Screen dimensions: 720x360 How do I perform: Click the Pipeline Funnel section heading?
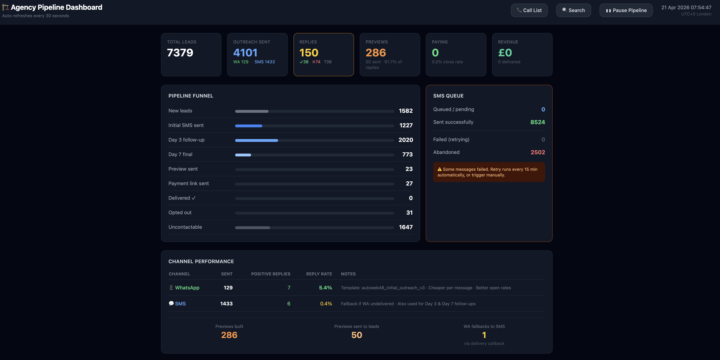(x=191, y=96)
